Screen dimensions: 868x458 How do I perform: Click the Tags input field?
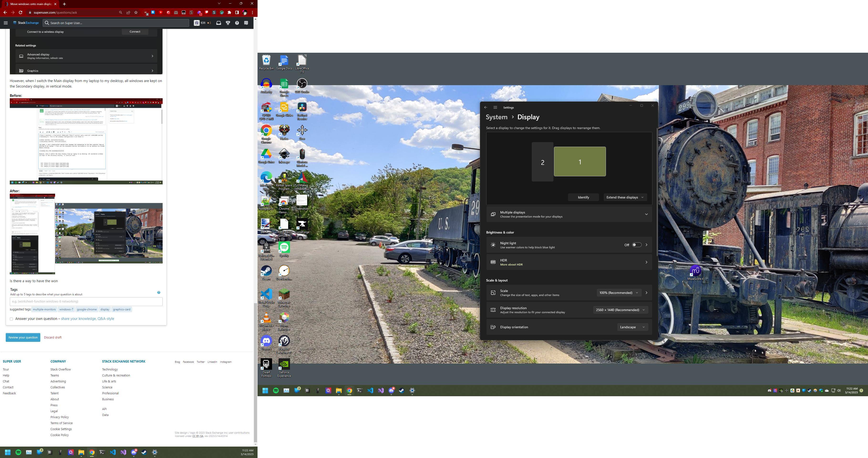coord(86,302)
